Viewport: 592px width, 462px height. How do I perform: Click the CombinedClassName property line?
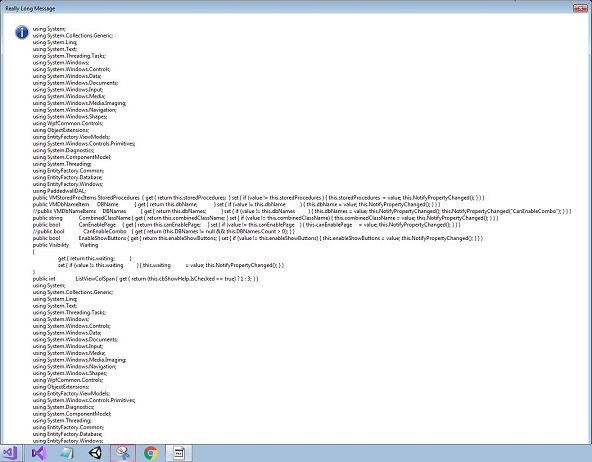(265, 218)
